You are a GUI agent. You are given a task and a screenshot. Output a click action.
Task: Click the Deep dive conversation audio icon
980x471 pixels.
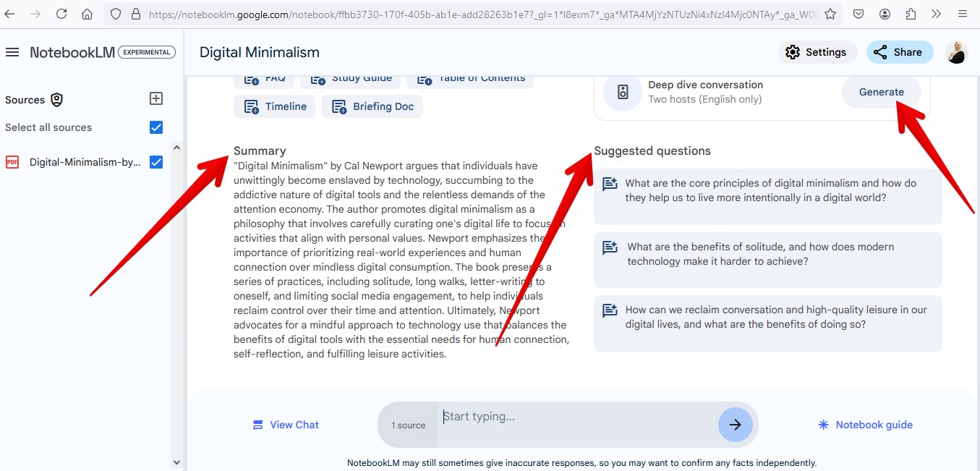[x=622, y=92]
